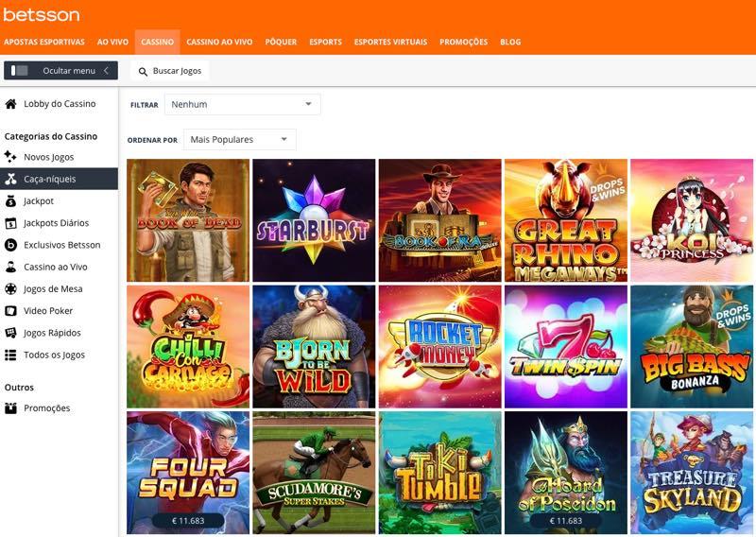Click the Lobby do Cassino home icon
The height and width of the screenshot is (537, 756).
pyautogui.click(x=10, y=104)
